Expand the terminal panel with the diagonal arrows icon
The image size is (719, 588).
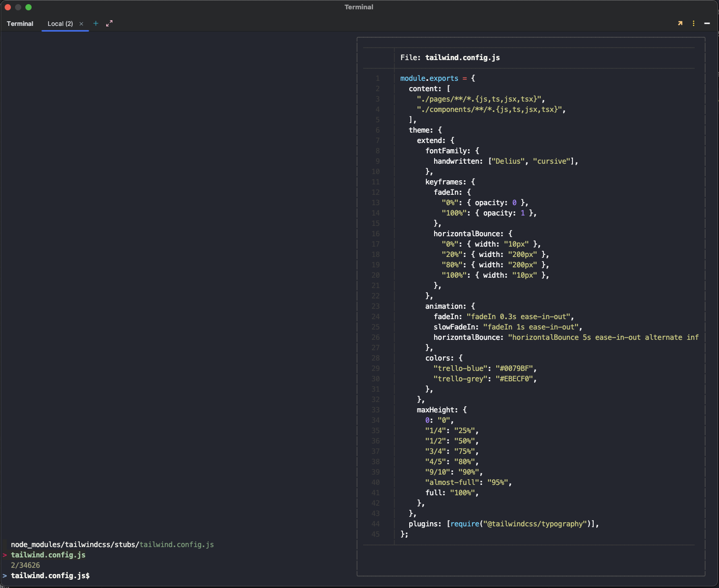coord(109,23)
